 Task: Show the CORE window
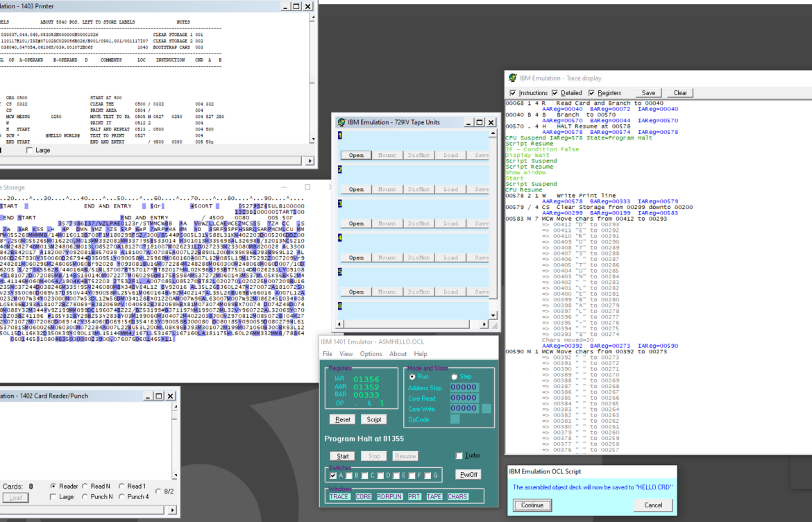point(363,496)
